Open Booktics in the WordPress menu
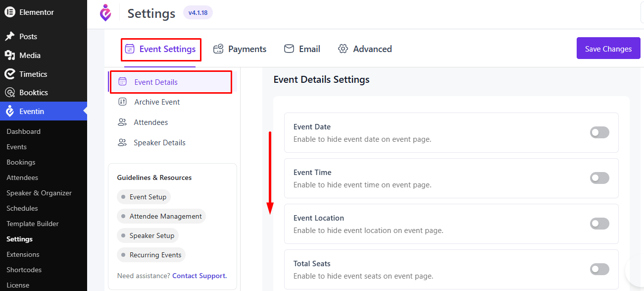This screenshot has height=291, width=644. pos(44,93)
